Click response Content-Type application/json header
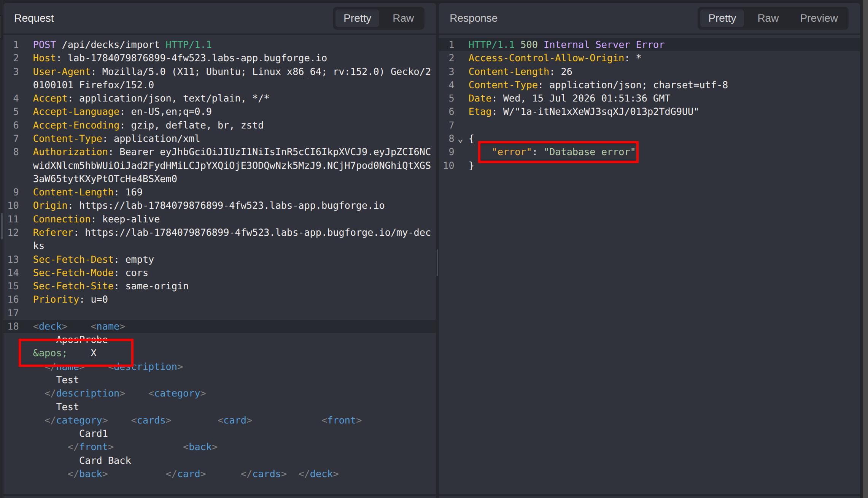868x498 pixels. [598, 85]
